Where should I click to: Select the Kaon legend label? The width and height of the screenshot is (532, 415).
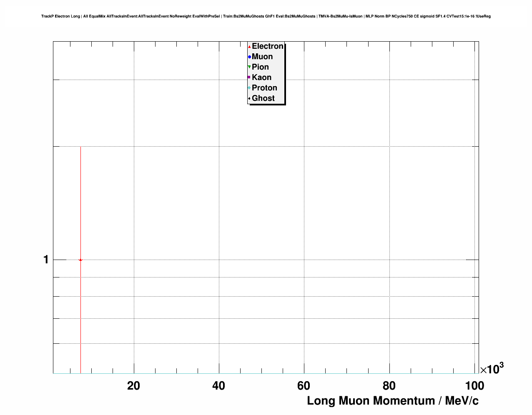[x=261, y=77]
